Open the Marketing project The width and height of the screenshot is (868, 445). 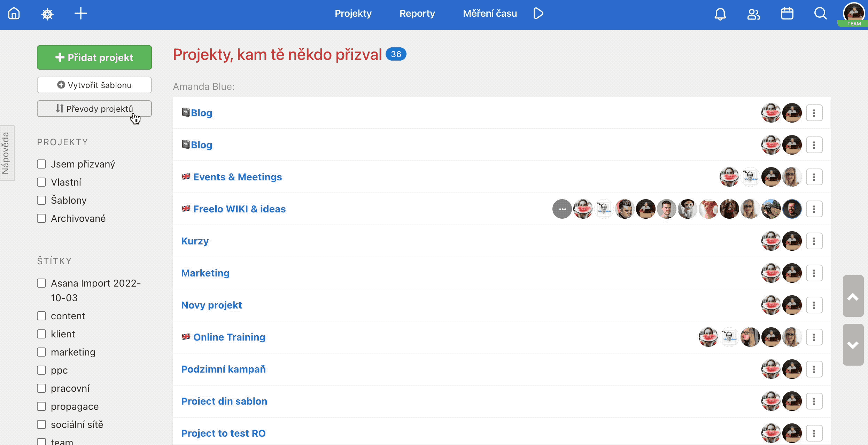click(205, 273)
